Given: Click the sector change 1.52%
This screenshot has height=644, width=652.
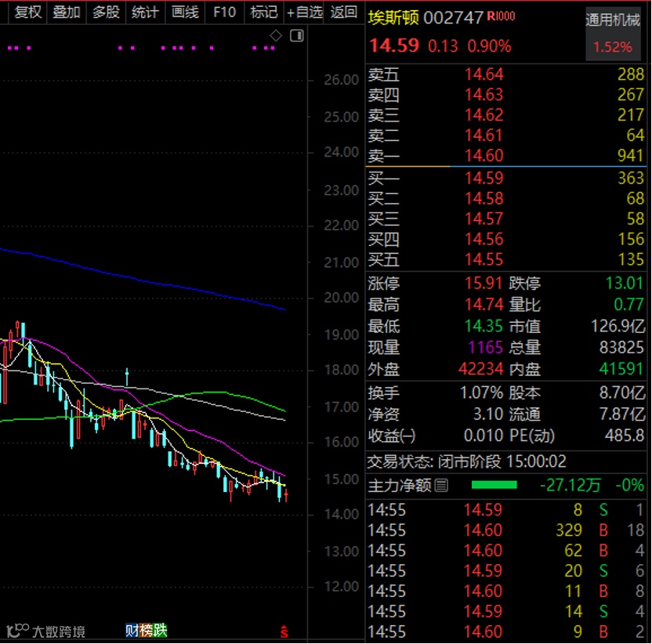Looking at the screenshot, I should click(613, 47).
